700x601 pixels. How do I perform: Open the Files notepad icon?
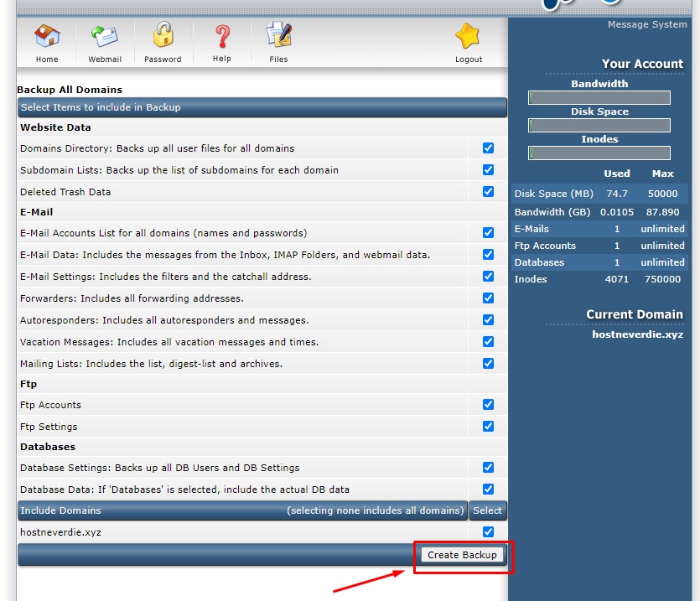[x=278, y=37]
